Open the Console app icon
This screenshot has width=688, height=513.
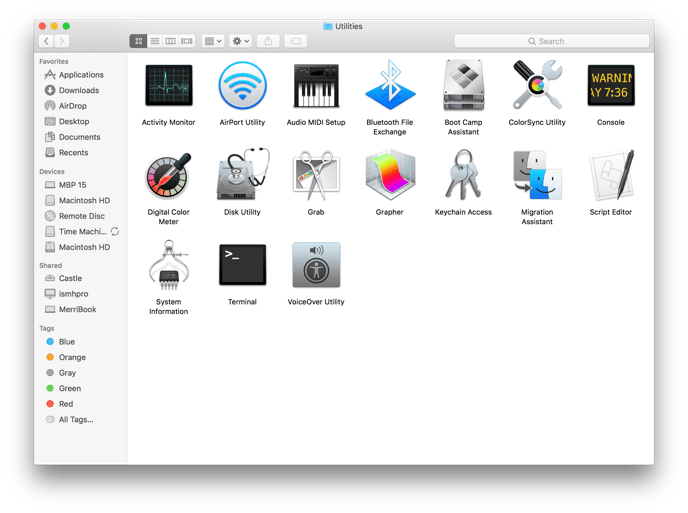click(x=611, y=85)
